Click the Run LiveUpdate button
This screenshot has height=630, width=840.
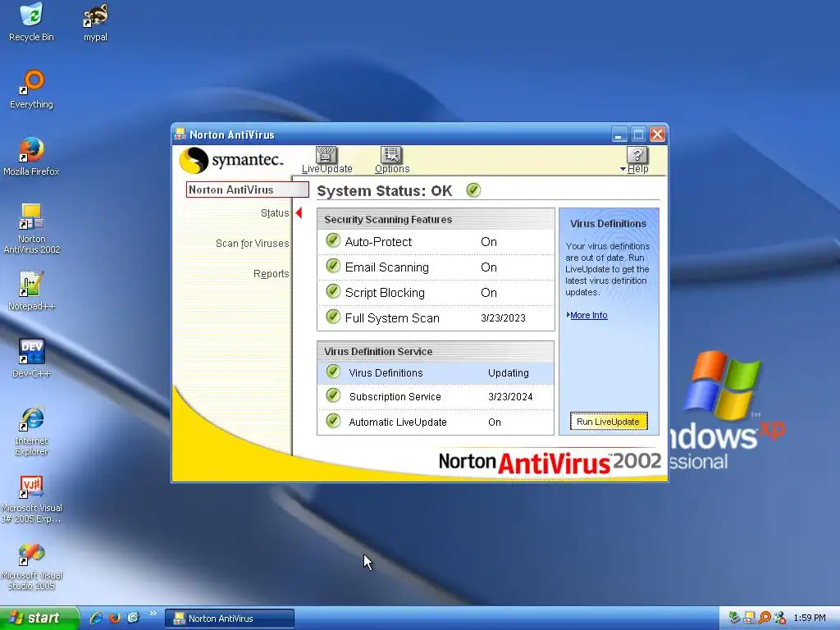(608, 422)
